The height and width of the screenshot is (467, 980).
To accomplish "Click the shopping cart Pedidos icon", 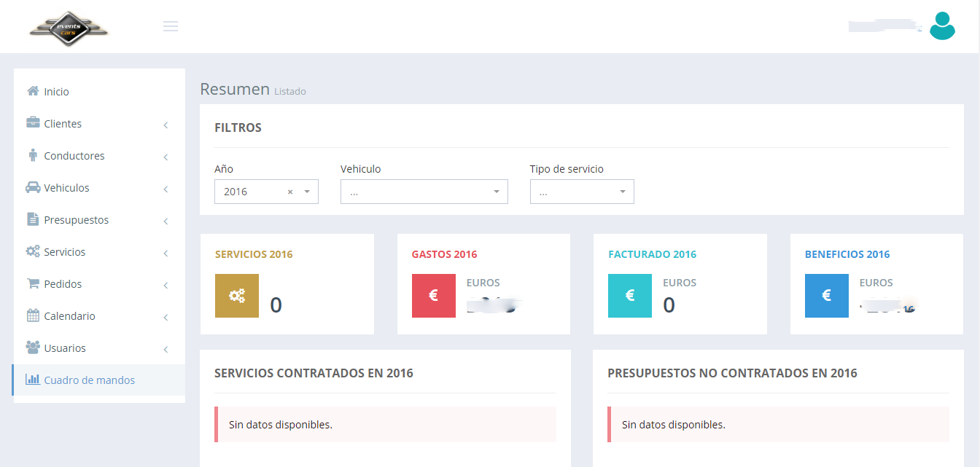I will 33,283.
